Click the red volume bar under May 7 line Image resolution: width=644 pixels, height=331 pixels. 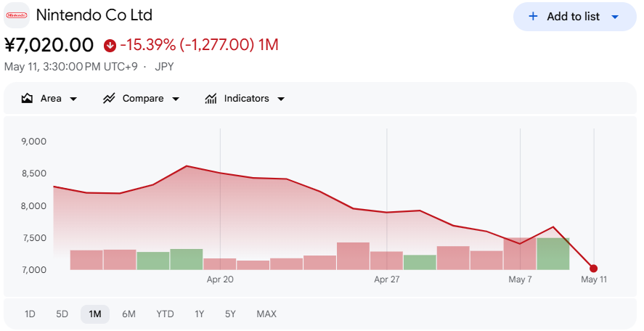point(520,254)
